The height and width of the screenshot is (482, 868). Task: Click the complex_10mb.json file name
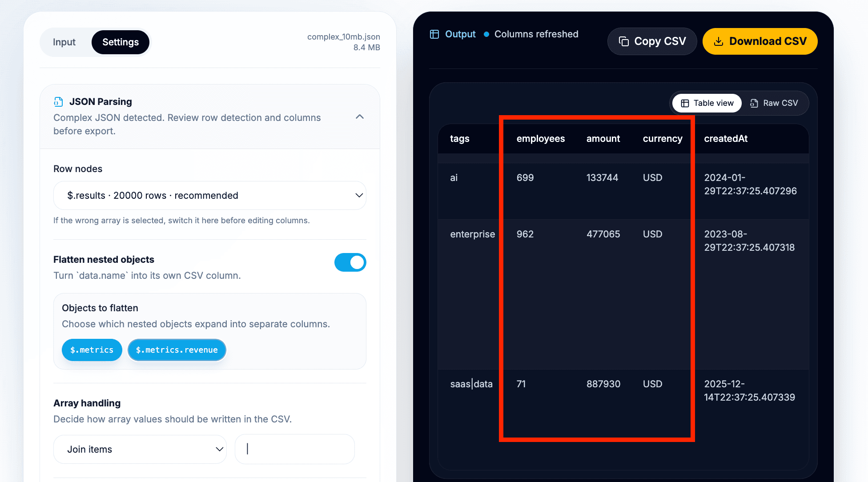click(344, 37)
